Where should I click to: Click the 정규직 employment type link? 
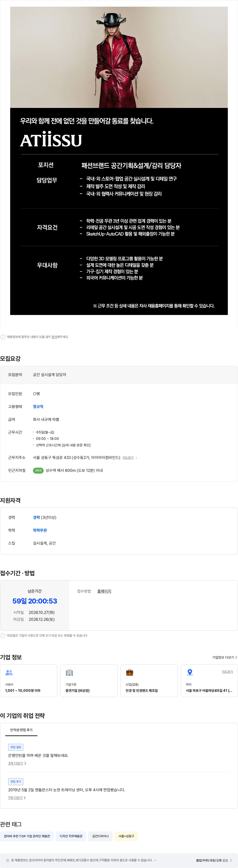coord(38,407)
